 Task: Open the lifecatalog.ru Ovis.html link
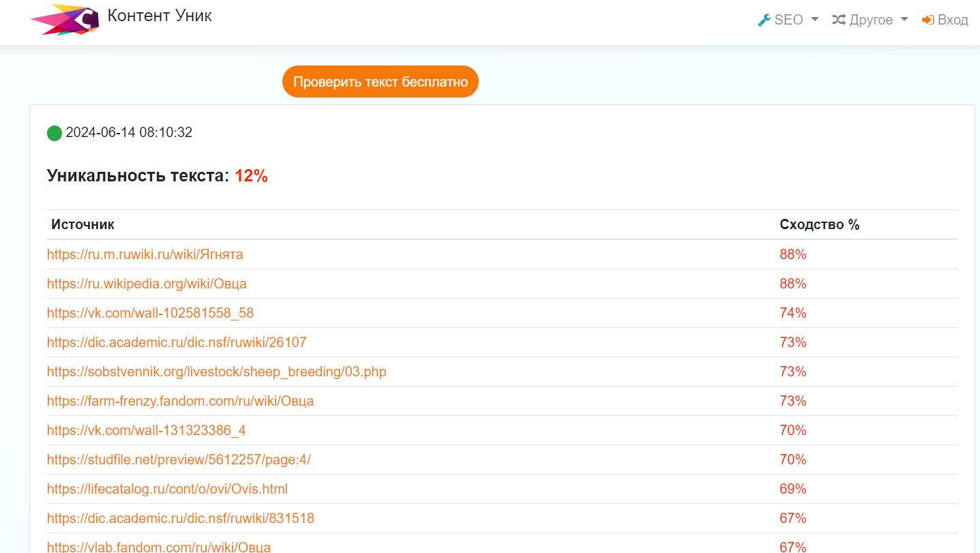click(168, 489)
